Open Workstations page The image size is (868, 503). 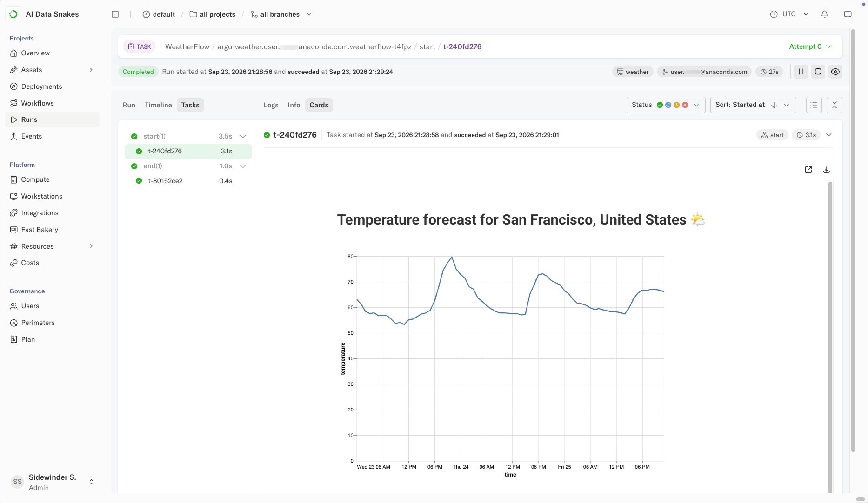(53, 196)
